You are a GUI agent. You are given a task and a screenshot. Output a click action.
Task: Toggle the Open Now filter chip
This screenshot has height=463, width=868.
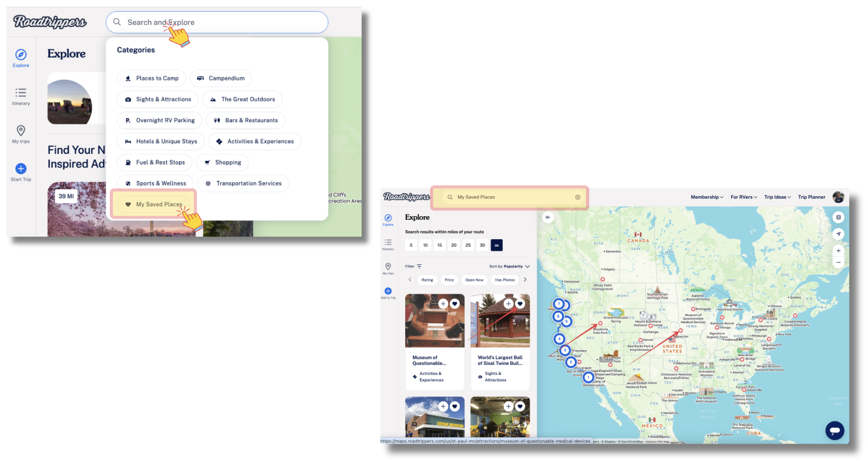tap(475, 280)
